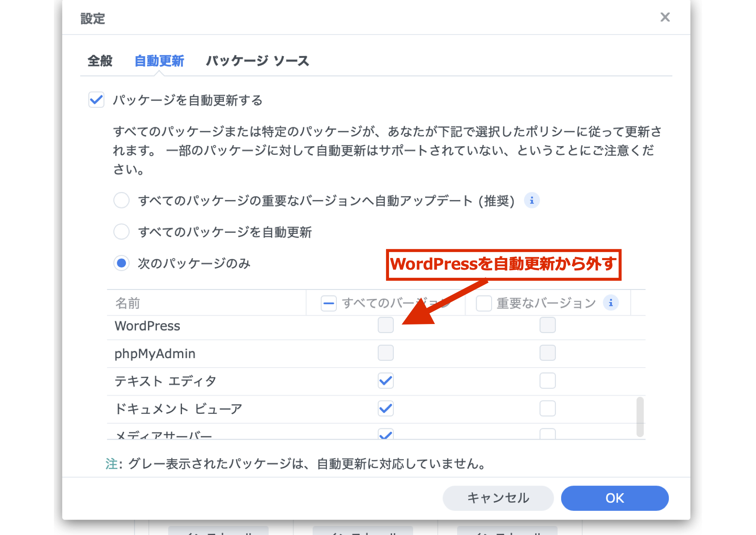This screenshot has width=756, height=535.
Task: Toggle the すべてのバージョン header checkbox
Action: 329,303
